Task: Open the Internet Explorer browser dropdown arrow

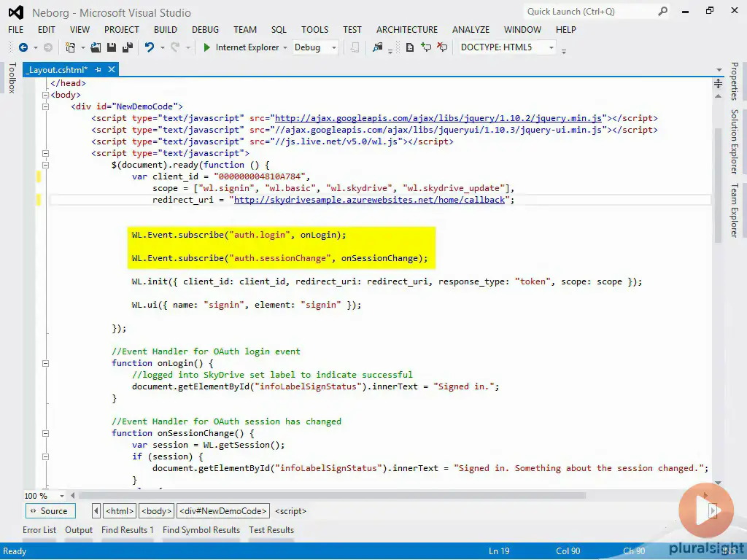Action: pos(285,47)
